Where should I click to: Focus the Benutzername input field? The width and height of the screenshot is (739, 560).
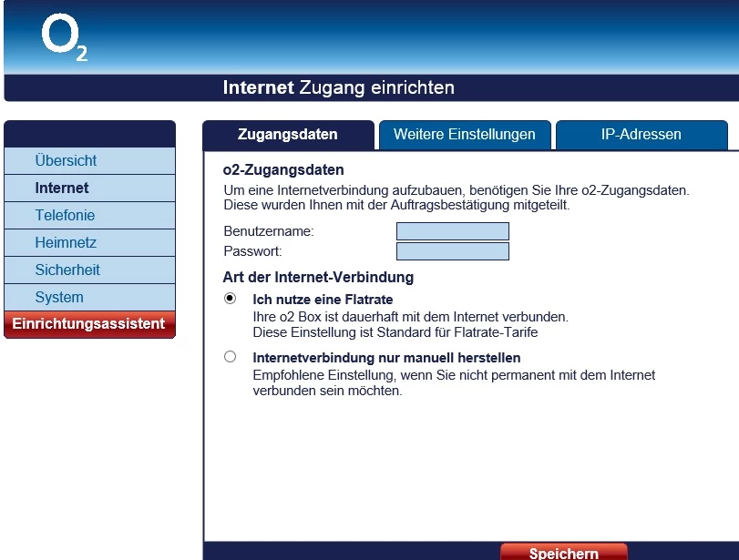[453, 231]
